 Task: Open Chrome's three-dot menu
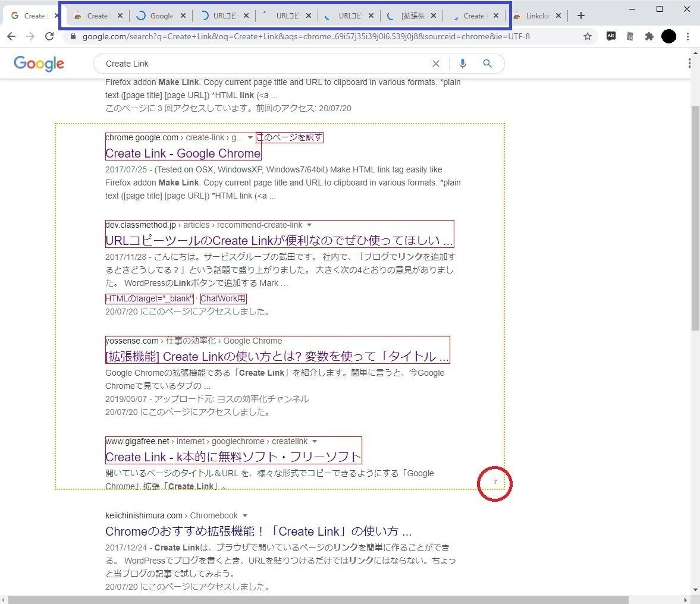(688, 37)
